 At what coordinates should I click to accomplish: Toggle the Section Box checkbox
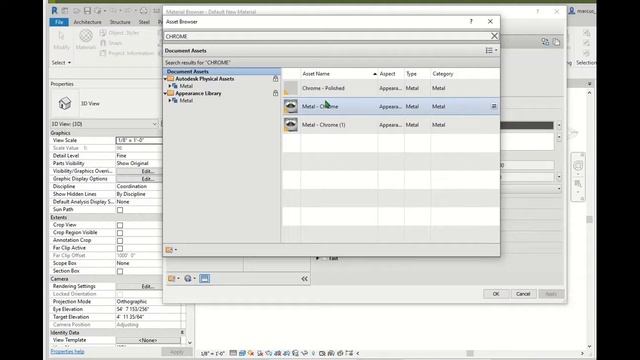(120, 271)
